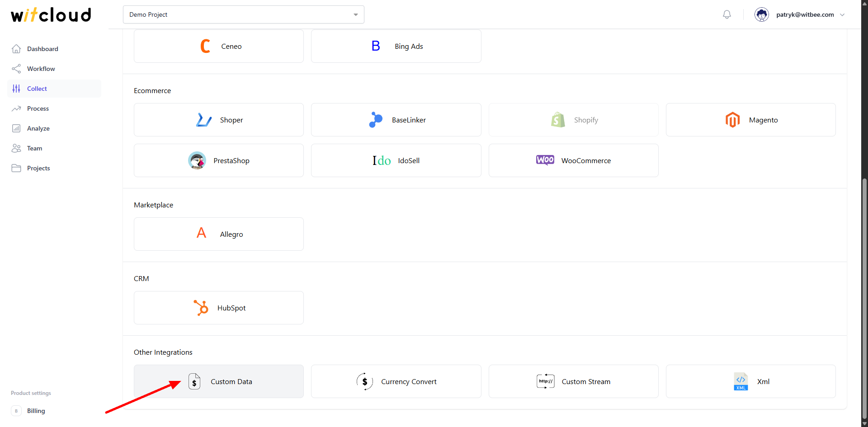Click the Ceneo orange C logo
This screenshot has width=868, height=427.
[205, 46]
